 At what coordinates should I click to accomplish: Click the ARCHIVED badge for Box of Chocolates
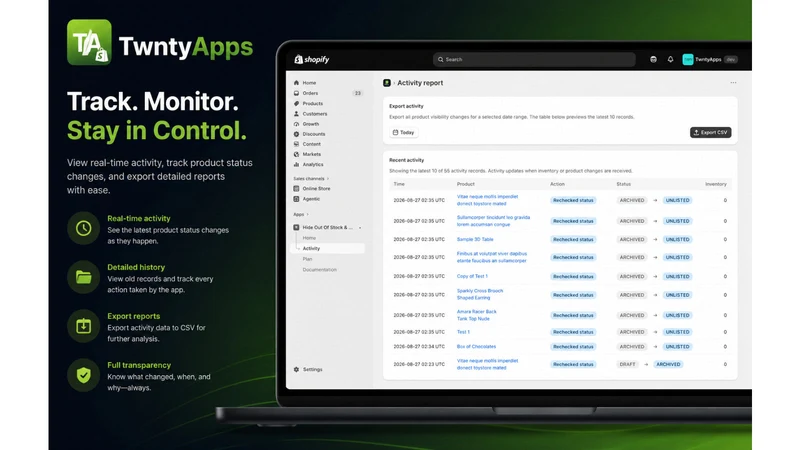point(632,347)
